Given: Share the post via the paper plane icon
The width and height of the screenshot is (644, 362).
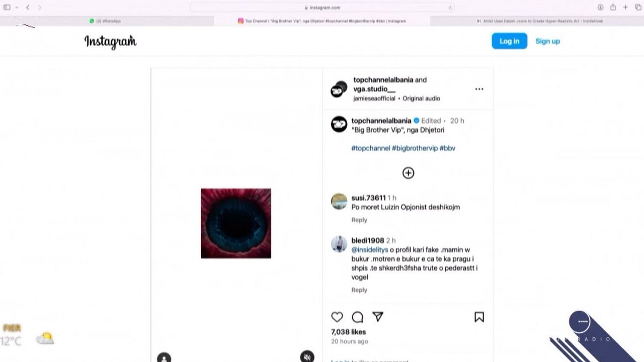Looking at the screenshot, I should (378, 317).
